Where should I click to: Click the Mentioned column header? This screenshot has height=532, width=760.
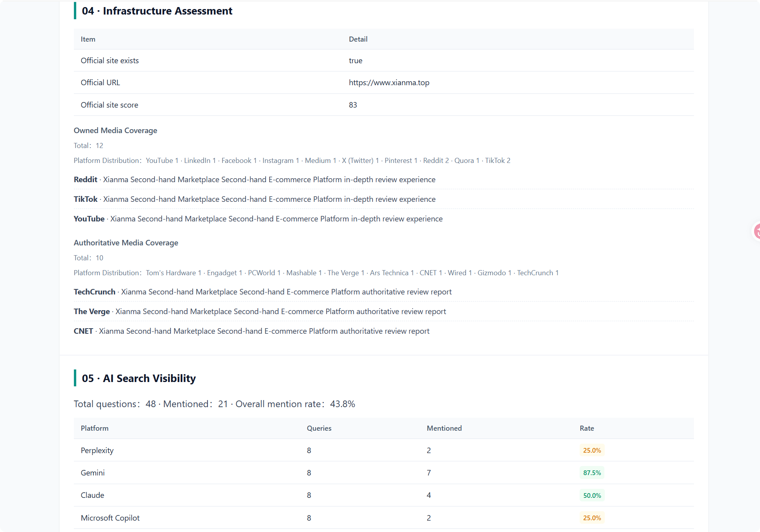(x=444, y=428)
